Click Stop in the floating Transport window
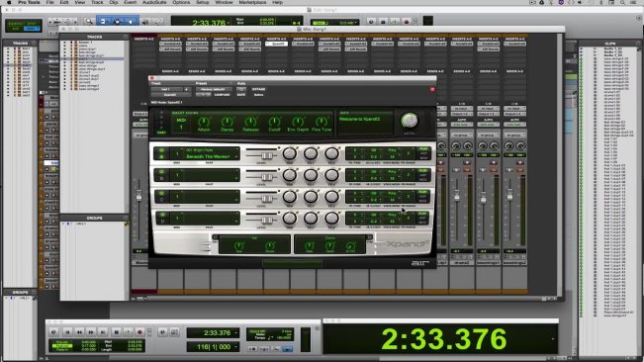Viewport: 644px width, 362px height. click(x=116, y=332)
